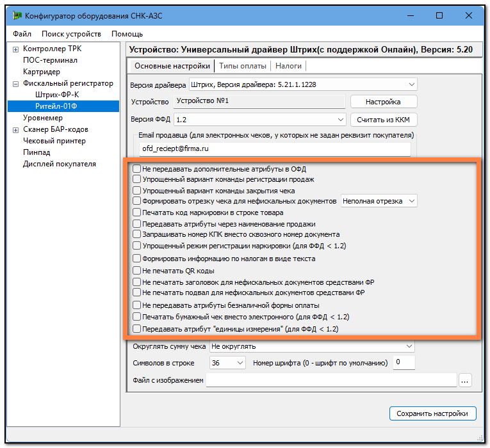Viewport: 490px width, 448px height.
Task: Switch to the Типы оплаты tab
Action: click(x=243, y=66)
